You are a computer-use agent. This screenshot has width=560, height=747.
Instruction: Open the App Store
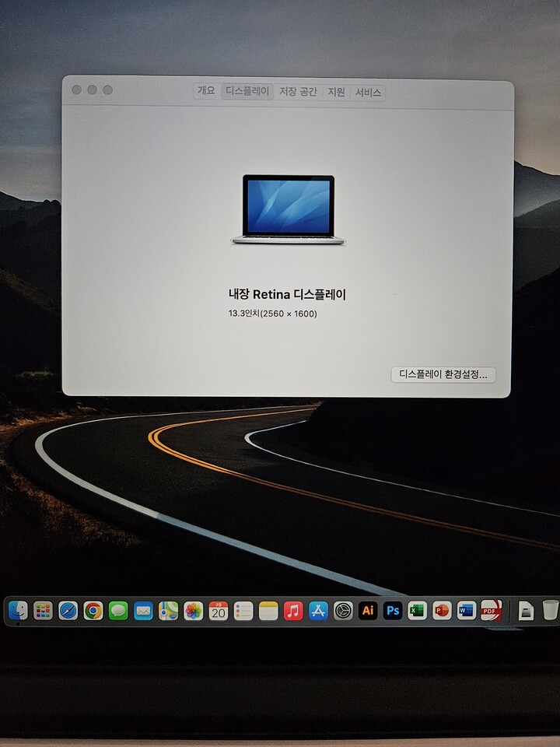318,611
